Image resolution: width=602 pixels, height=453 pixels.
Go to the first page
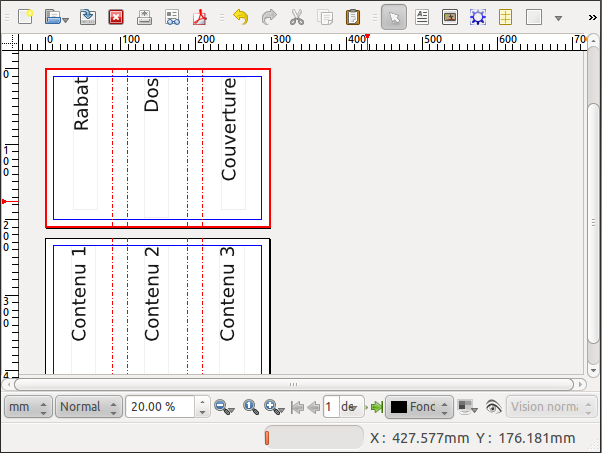[297, 407]
